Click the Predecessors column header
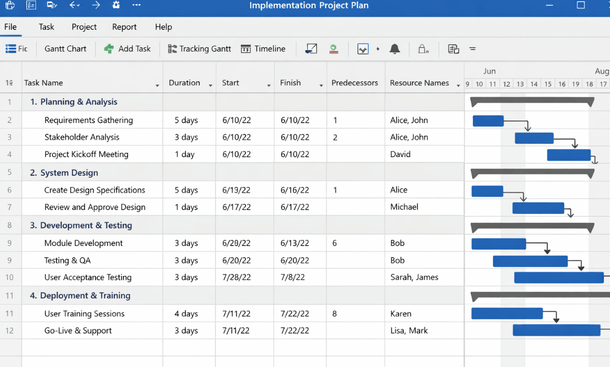The image size is (610, 367). (x=354, y=83)
